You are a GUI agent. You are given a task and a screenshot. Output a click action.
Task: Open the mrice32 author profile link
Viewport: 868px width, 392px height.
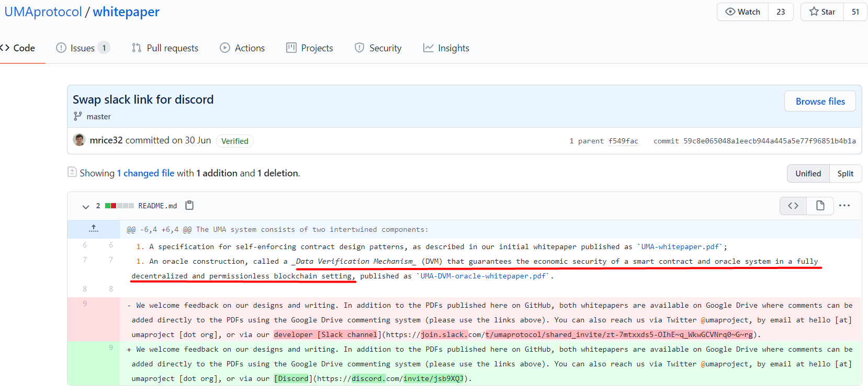(106, 140)
